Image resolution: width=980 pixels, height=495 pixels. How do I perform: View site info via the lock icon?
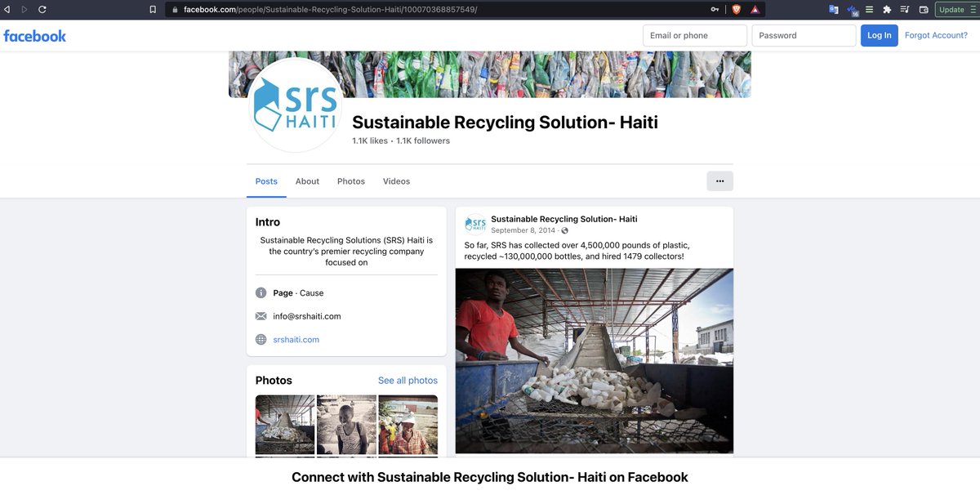coord(174,9)
